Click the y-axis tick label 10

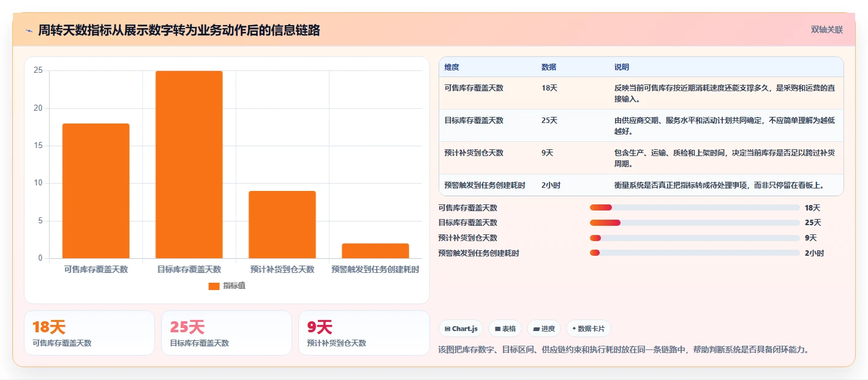click(x=38, y=183)
